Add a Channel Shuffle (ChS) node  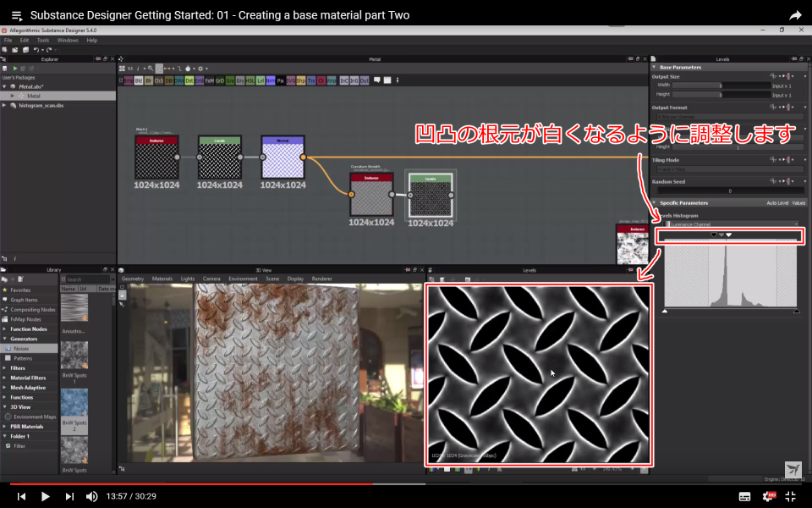159,80
